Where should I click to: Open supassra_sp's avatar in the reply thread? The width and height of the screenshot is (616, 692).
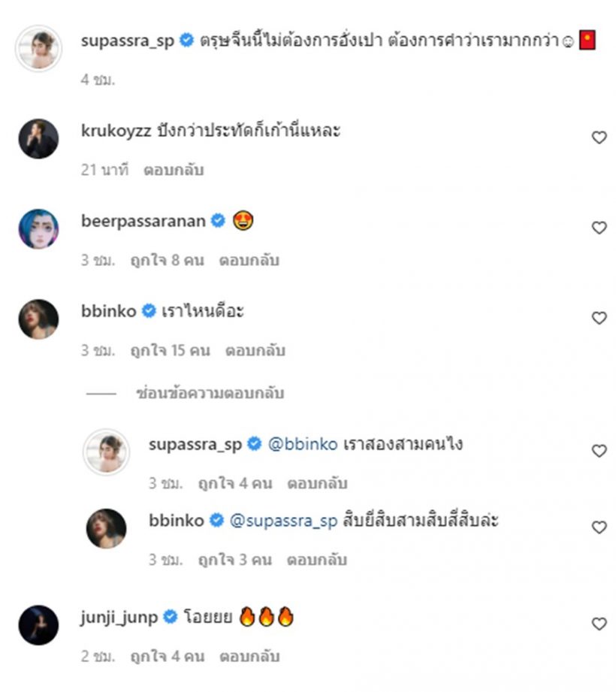click(106, 452)
